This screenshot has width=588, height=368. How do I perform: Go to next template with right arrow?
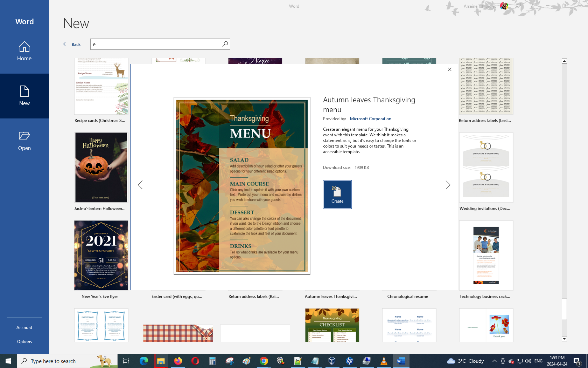pos(445,185)
